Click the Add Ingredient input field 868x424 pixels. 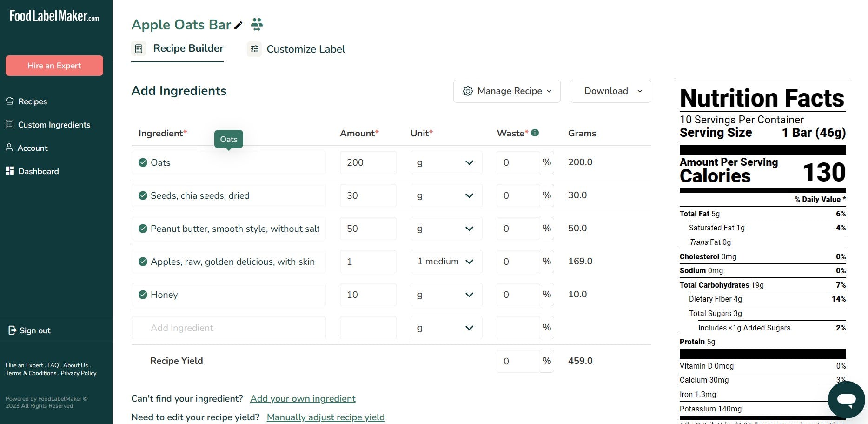tap(228, 328)
